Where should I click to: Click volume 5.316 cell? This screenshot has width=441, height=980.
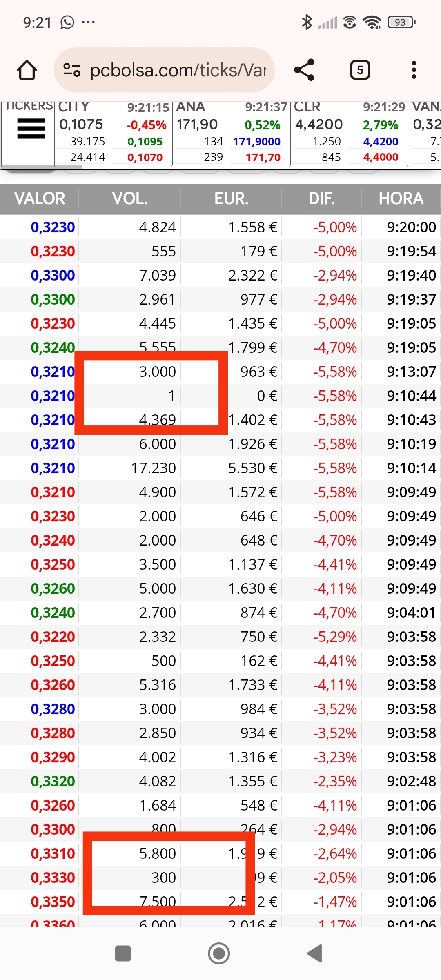point(157,685)
